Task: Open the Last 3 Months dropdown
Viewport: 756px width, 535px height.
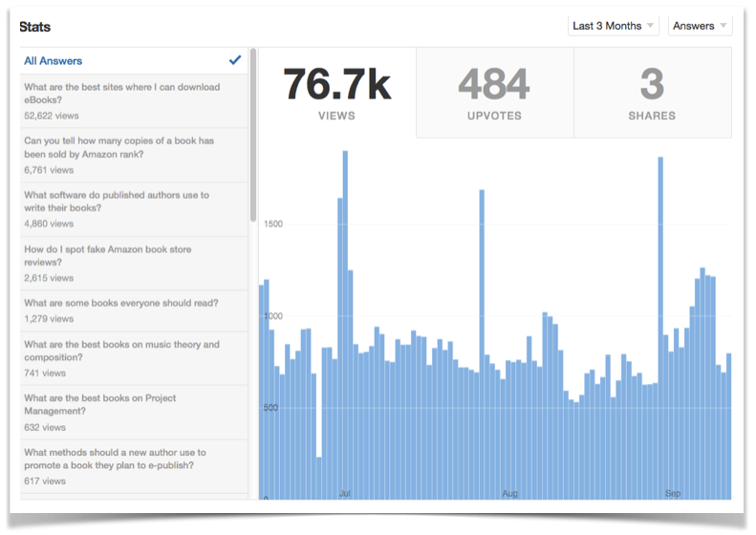Action: (x=614, y=26)
